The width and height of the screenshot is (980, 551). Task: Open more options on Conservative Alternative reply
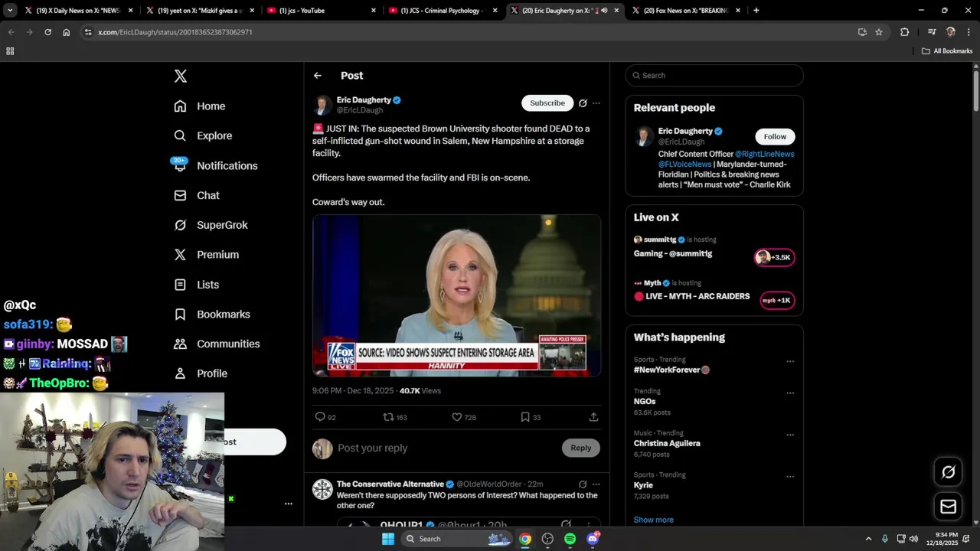[x=596, y=484]
